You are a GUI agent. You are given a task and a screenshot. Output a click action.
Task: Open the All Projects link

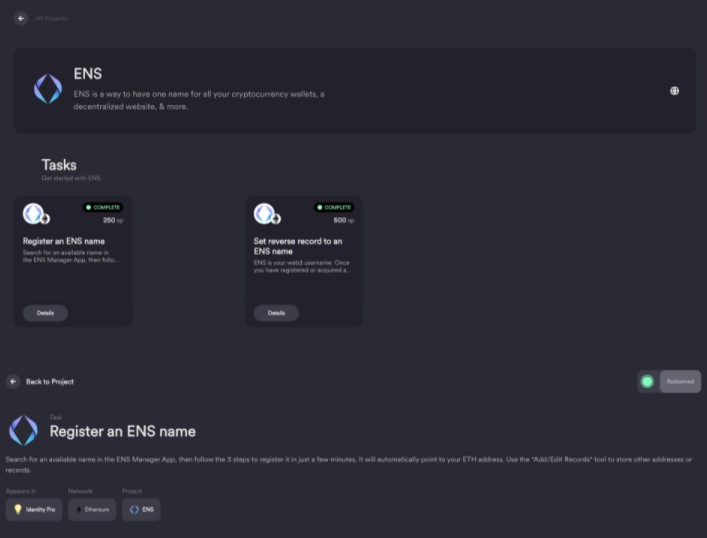pos(51,18)
